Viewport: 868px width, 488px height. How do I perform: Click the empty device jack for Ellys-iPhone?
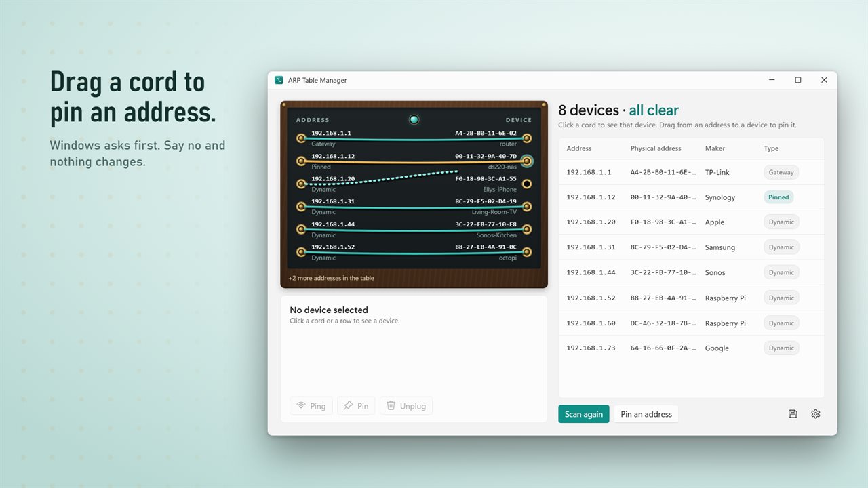(527, 184)
